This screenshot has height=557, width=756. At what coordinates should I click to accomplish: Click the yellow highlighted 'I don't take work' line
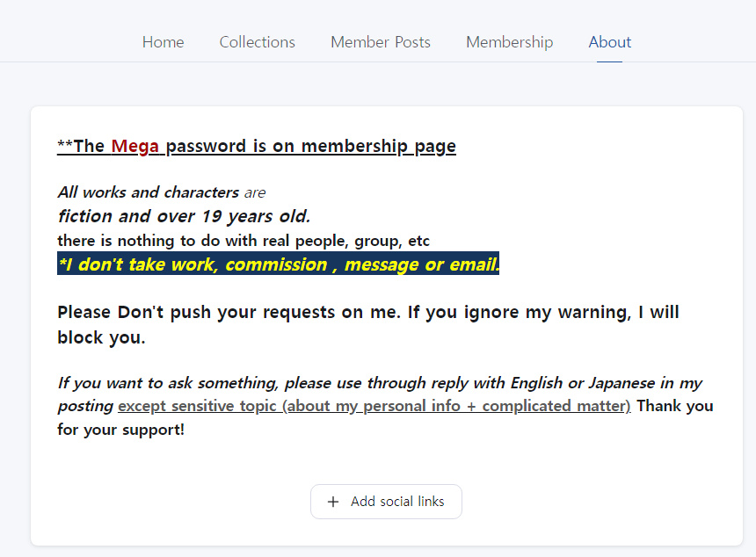point(278,264)
